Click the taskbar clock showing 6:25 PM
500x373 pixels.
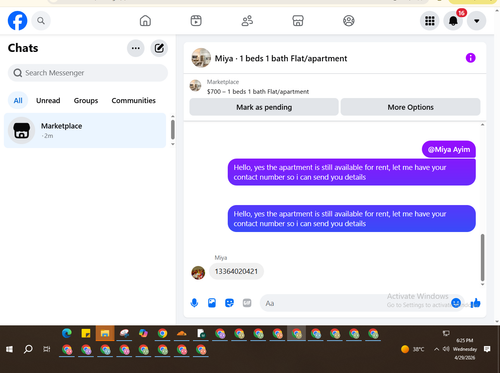[465, 349]
